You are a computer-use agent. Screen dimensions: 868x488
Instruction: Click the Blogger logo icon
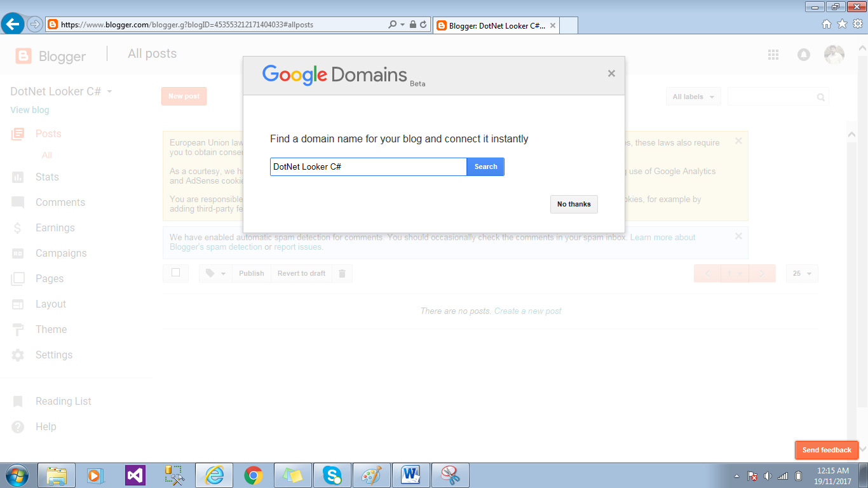click(24, 56)
